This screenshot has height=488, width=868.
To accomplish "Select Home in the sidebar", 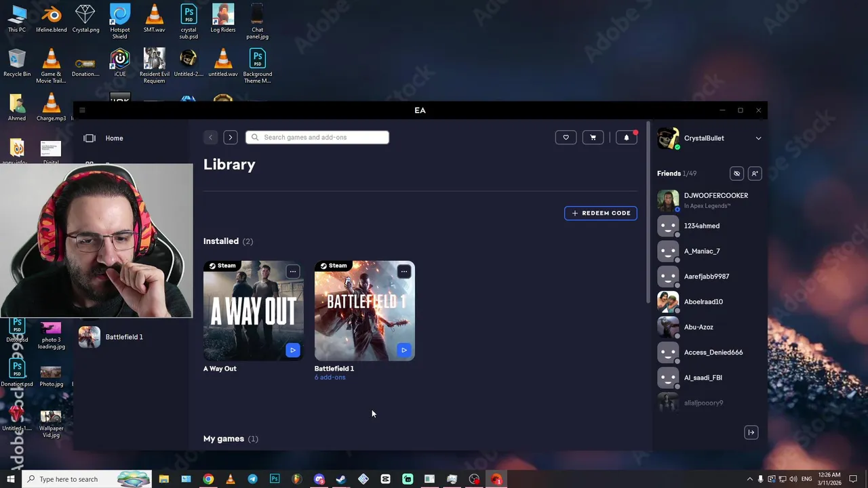I will pos(114,138).
